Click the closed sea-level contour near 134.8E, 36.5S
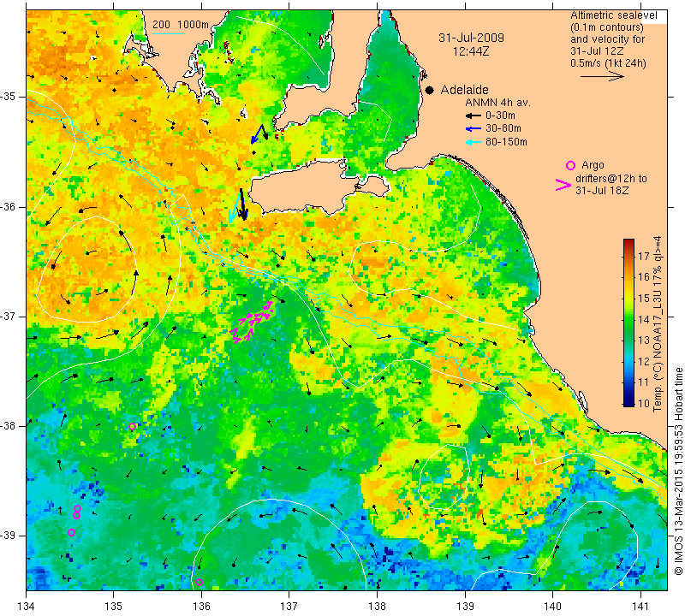 (87, 269)
